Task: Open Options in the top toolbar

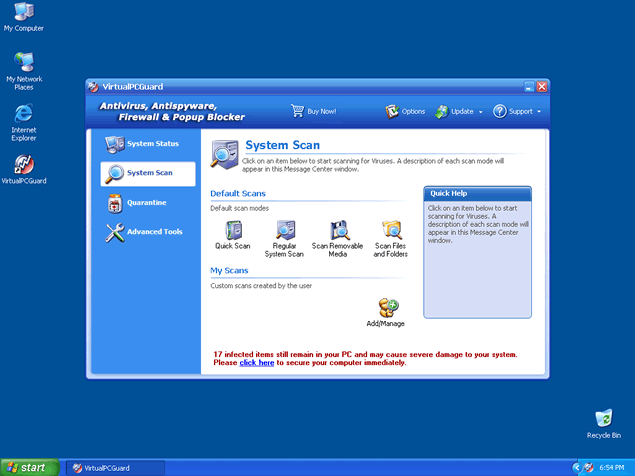Action: (406, 111)
